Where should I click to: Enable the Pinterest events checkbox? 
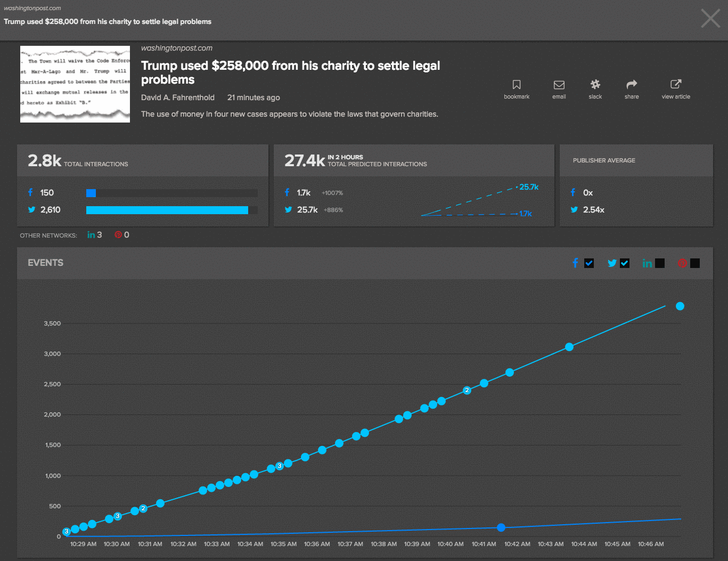coord(695,263)
